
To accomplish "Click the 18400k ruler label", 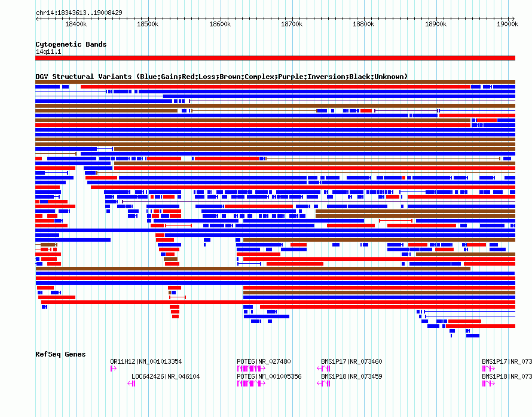I will (76, 24).
